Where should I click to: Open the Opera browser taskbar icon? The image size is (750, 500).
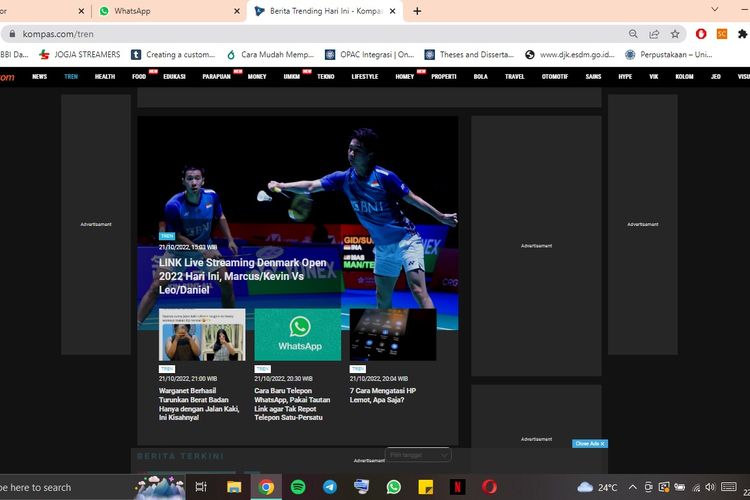pos(489,487)
